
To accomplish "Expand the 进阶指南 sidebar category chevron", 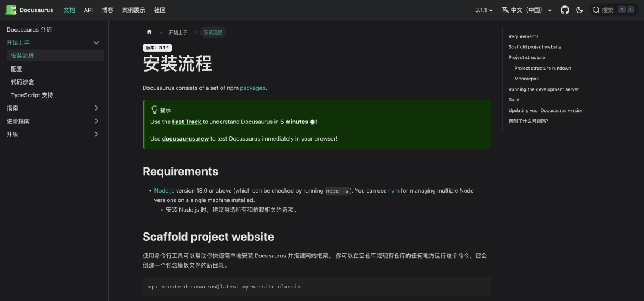I will (x=96, y=121).
